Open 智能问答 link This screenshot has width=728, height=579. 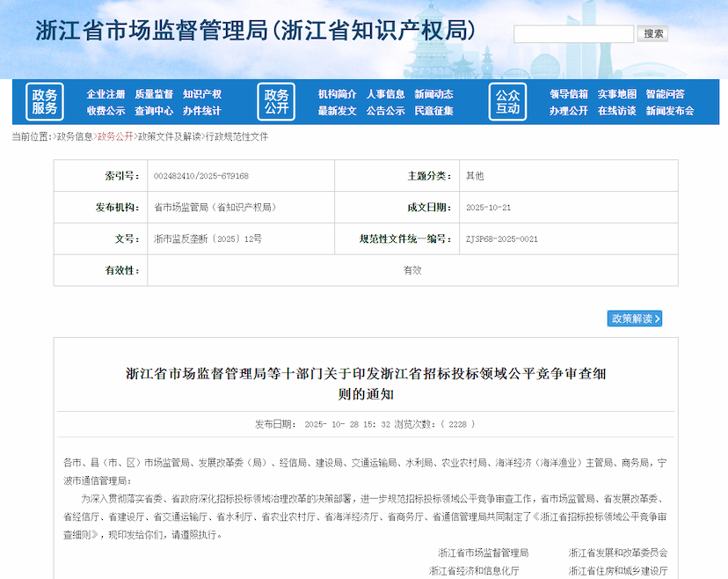click(666, 92)
